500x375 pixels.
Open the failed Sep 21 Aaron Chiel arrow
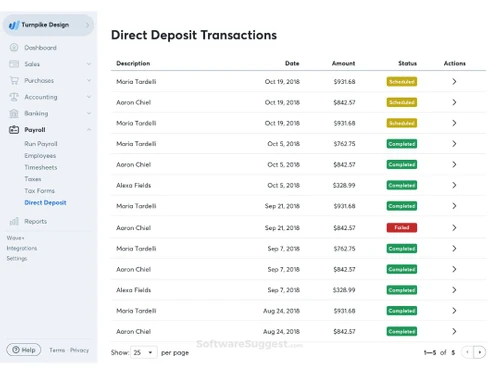pyautogui.click(x=454, y=228)
